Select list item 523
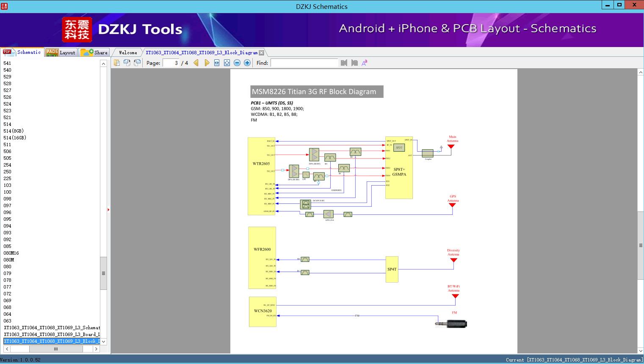The width and height of the screenshot is (644, 364). (7, 111)
